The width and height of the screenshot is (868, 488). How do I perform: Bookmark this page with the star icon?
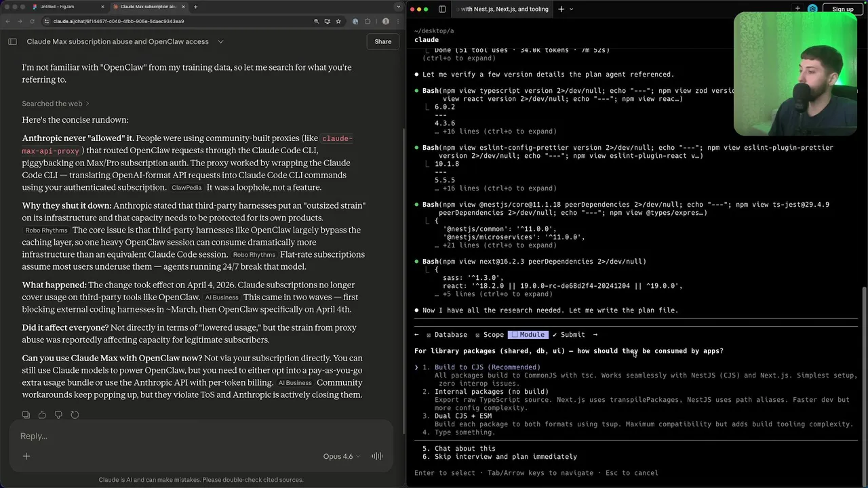click(x=338, y=21)
